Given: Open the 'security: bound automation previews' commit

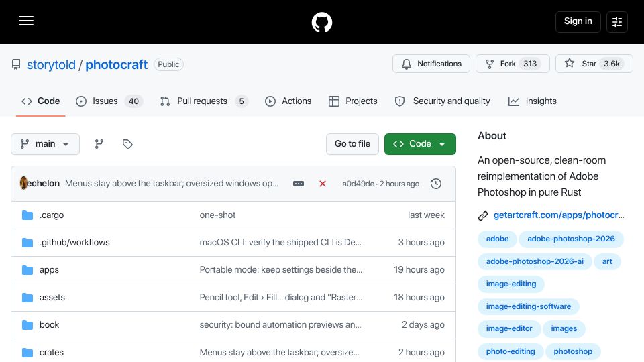Looking at the screenshot, I should pyautogui.click(x=280, y=325).
